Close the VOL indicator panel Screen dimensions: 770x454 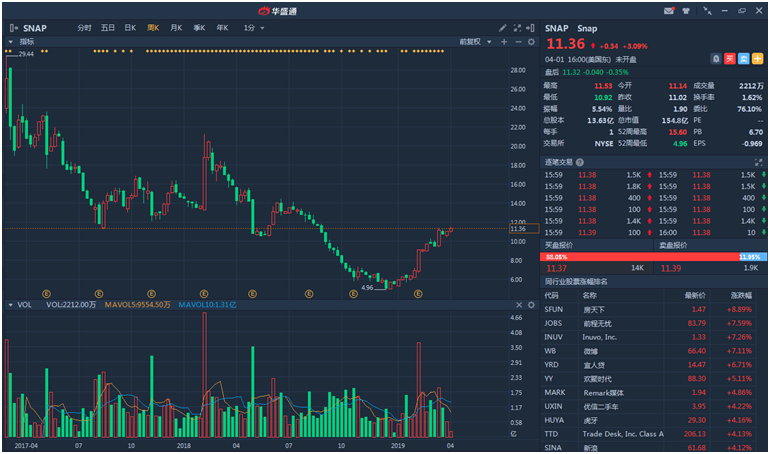coord(519,305)
